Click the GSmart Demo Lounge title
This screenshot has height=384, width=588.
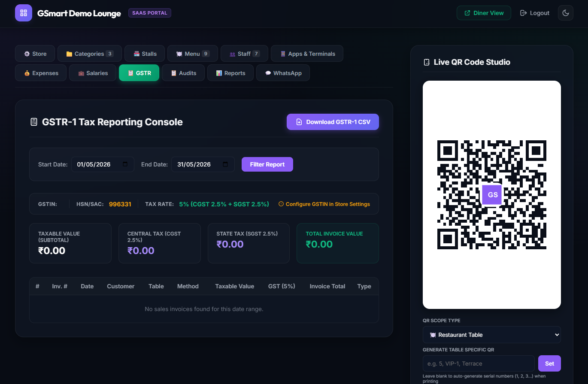pyautogui.click(x=79, y=13)
